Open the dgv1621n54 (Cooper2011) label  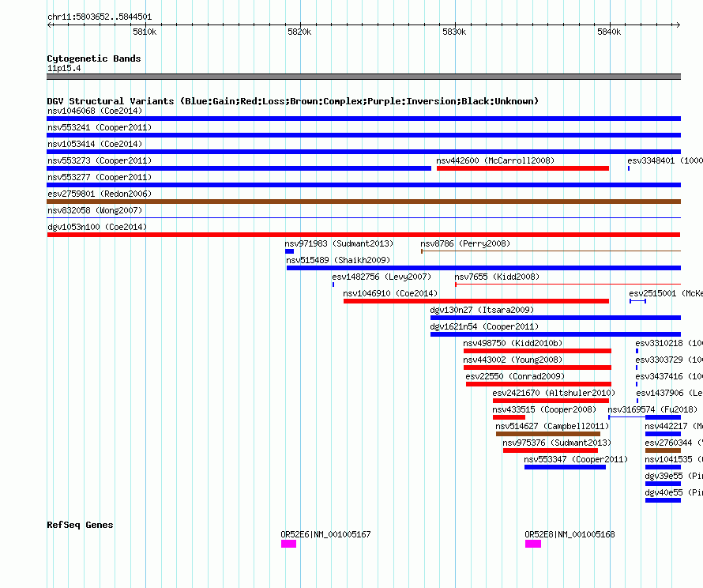(484, 326)
